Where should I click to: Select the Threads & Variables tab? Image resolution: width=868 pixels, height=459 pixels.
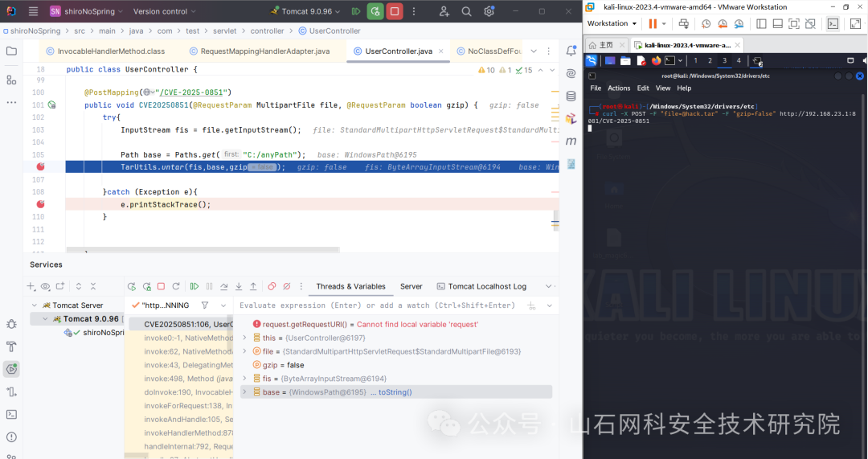click(x=350, y=286)
